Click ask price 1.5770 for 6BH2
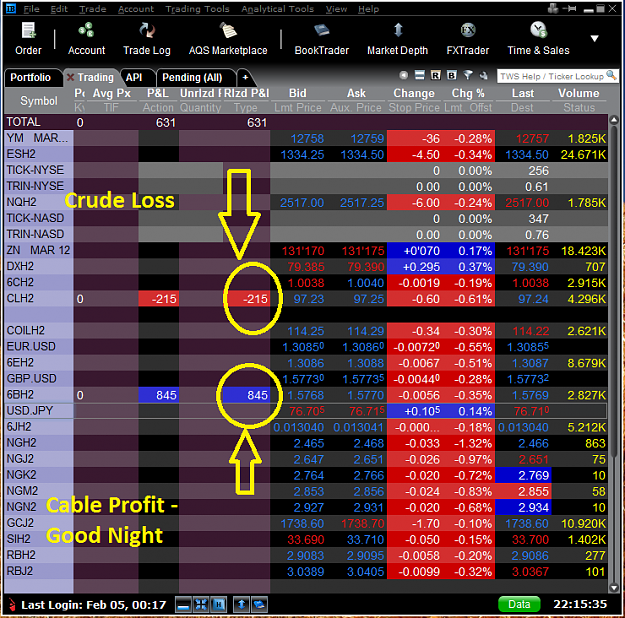 (368, 395)
